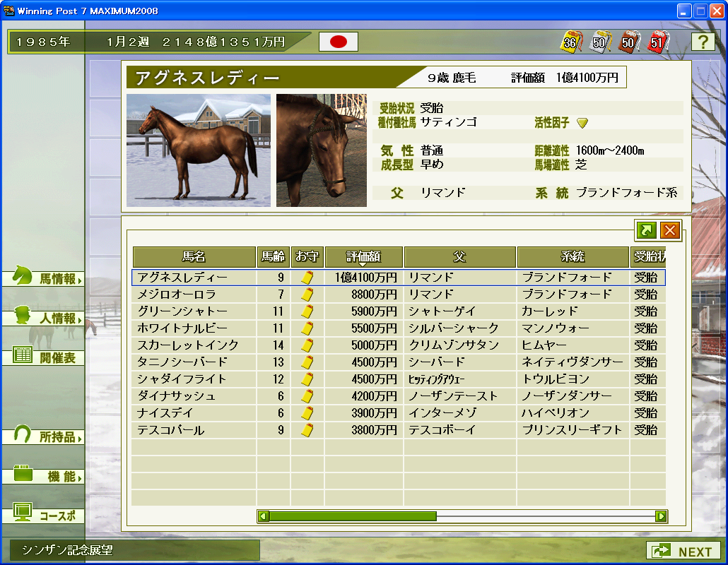Open the 所持品 belongings menu

(x=44, y=436)
